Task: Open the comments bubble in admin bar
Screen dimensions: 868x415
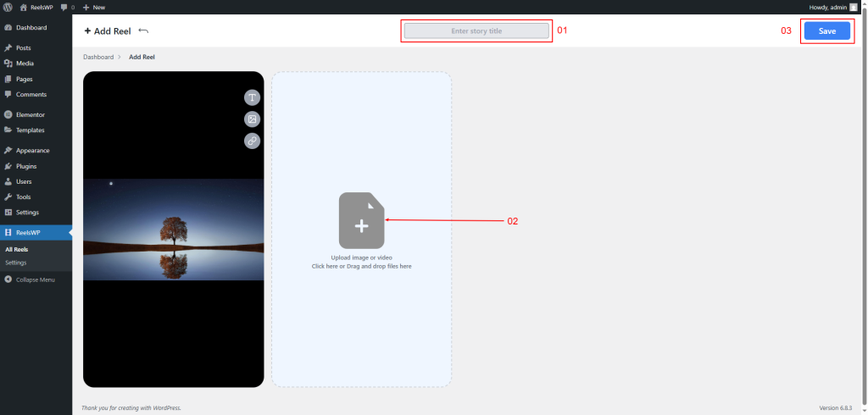Action: click(66, 7)
